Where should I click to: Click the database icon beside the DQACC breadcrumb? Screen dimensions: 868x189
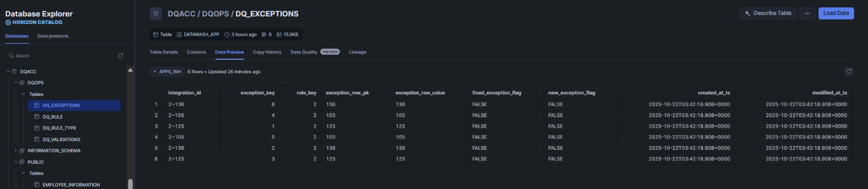click(156, 14)
